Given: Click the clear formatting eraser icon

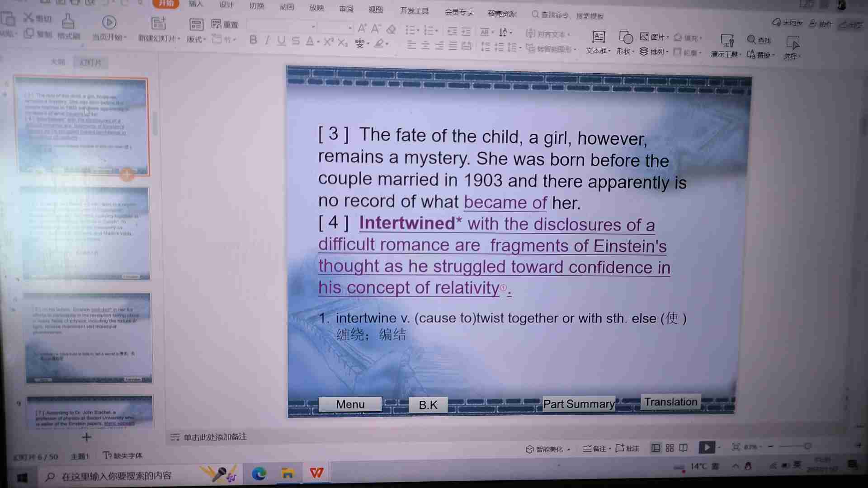Looking at the screenshot, I should click(x=392, y=30).
